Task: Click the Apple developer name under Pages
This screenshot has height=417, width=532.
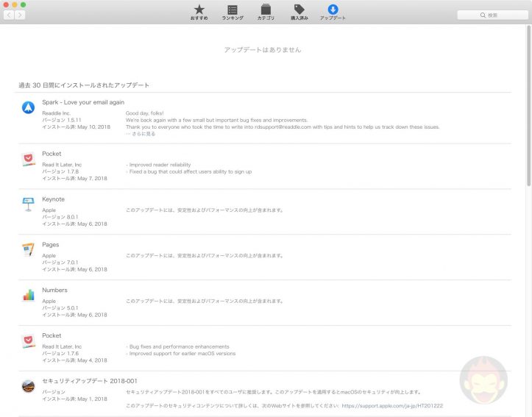Action: tap(49, 256)
